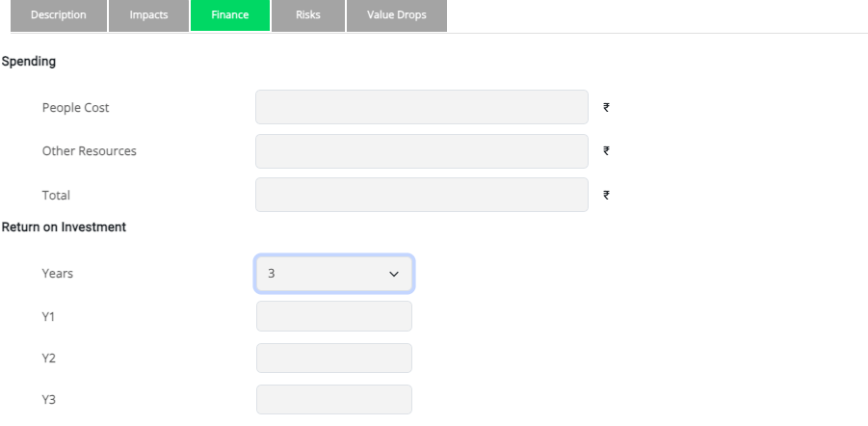Click rupee symbol beside Total field
Viewport: 868px width, 426px height.
point(606,195)
